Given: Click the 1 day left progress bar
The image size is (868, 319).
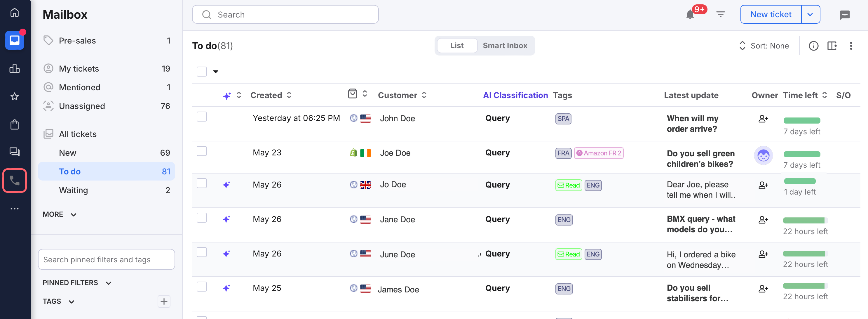Looking at the screenshot, I should (800, 181).
